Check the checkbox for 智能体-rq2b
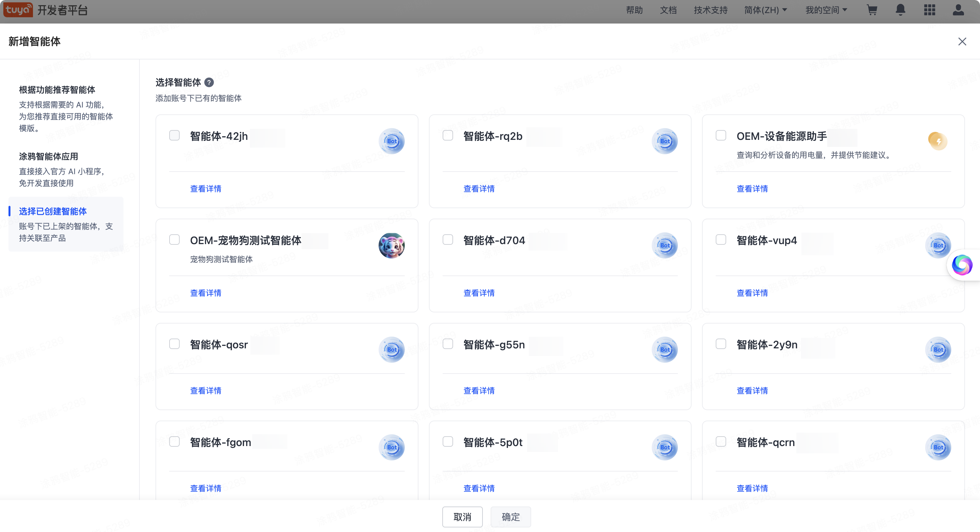980x532 pixels. click(448, 136)
